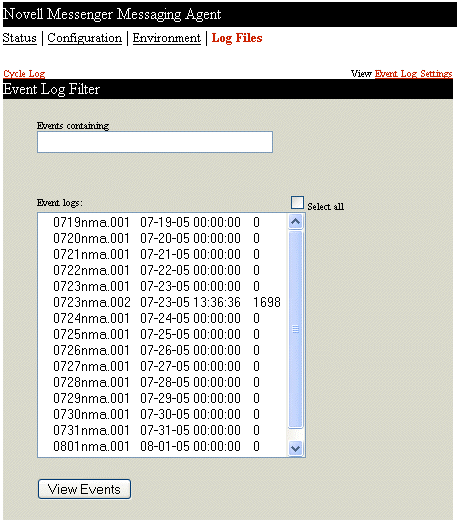Select log 0723nma.001 in the list
This screenshot has height=523, width=457.
click(162, 286)
